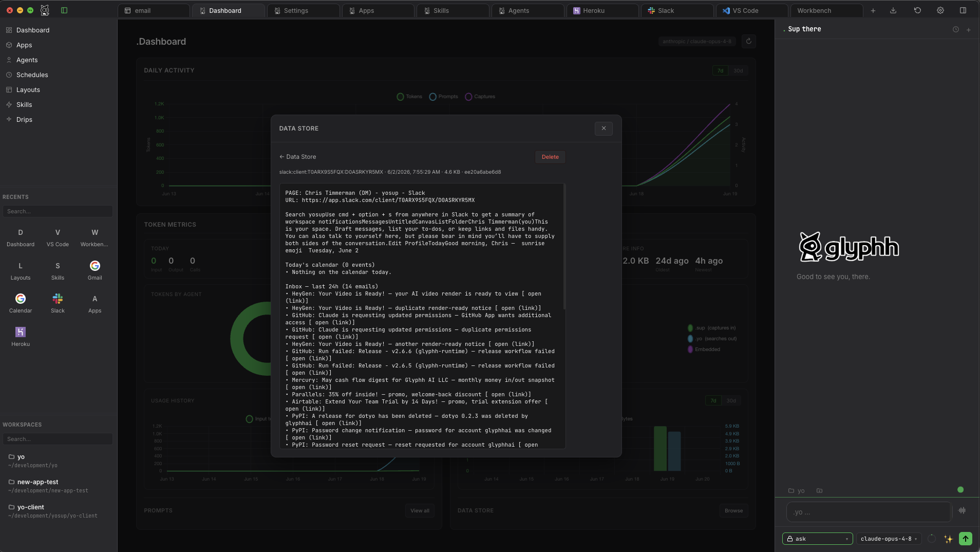980x552 pixels.
Task: Open the Slack tab
Action: coord(677,11)
